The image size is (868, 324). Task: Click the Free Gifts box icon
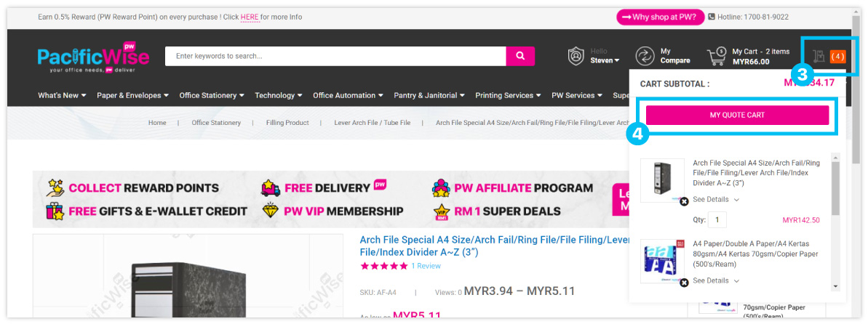point(55,211)
